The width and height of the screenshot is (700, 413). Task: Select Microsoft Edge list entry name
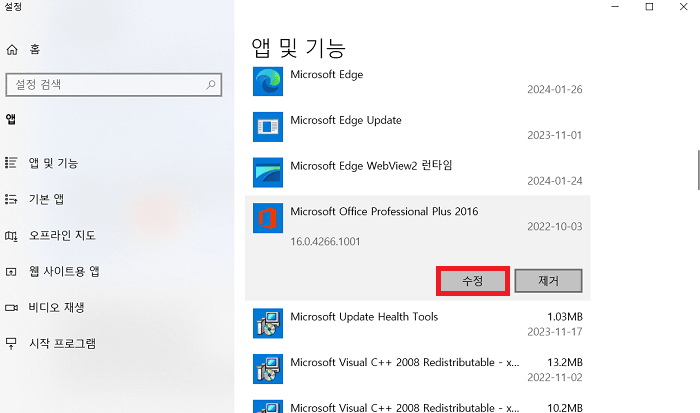[327, 75]
